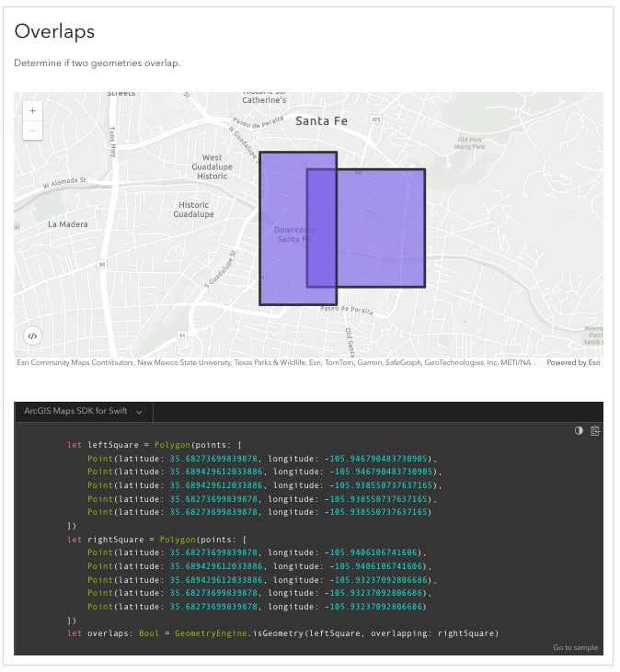Click the Powered by Esri attribution link
620x672 pixels.
click(x=573, y=362)
